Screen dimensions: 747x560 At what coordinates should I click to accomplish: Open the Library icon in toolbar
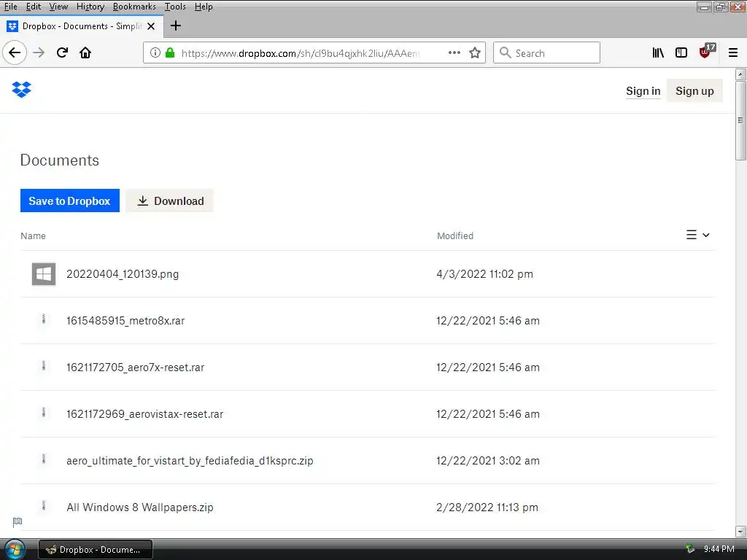coord(658,52)
